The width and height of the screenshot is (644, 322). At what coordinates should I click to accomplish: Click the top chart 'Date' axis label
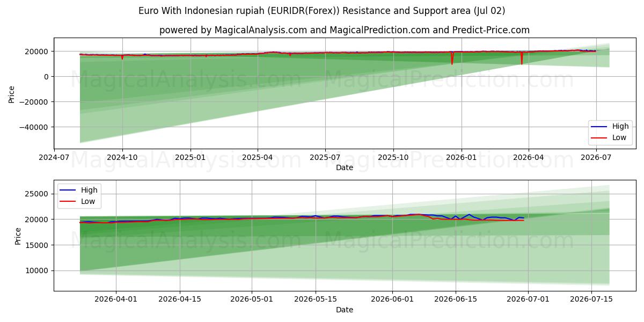pyautogui.click(x=345, y=167)
